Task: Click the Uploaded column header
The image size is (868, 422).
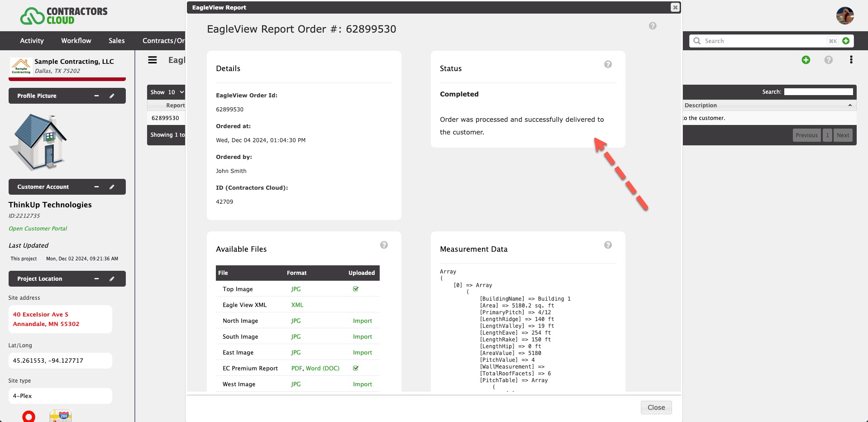Action: (x=362, y=273)
